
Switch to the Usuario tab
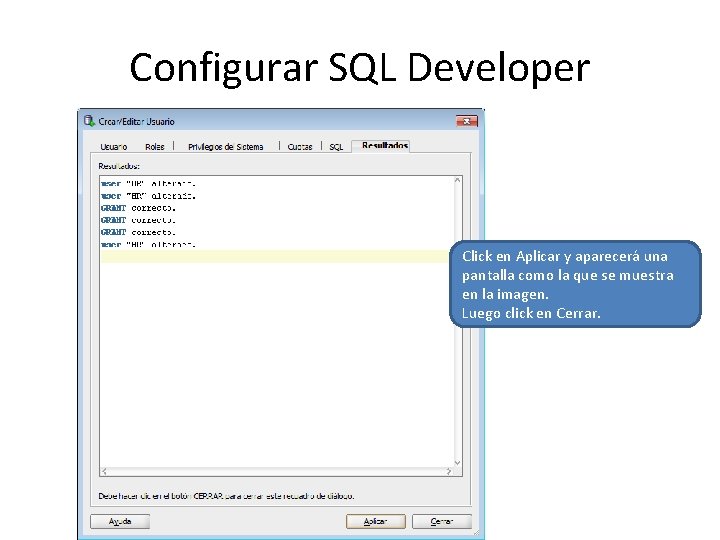(113, 146)
